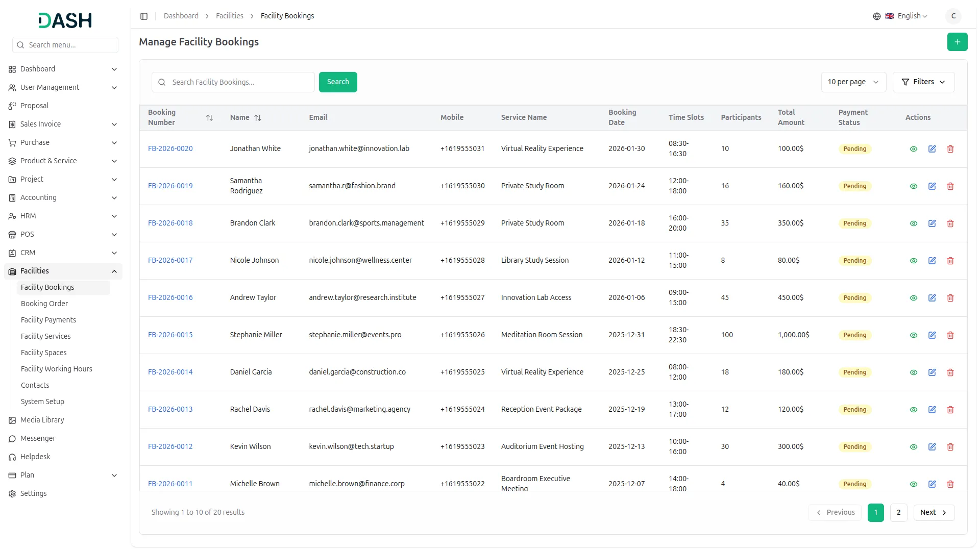Delete Andrew Taylor's booking
Viewport: 980px width, 551px height.
tap(950, 298)
